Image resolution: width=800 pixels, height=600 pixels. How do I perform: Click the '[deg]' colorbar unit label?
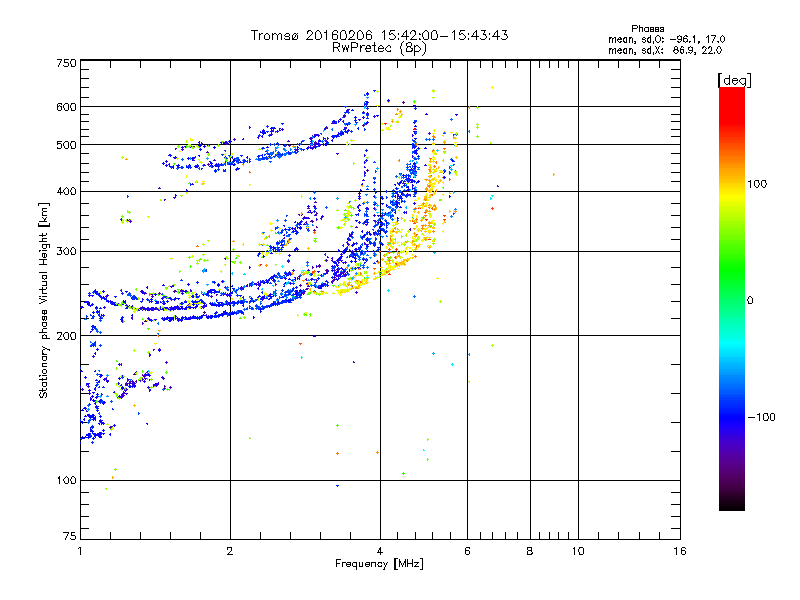point(734,80)
